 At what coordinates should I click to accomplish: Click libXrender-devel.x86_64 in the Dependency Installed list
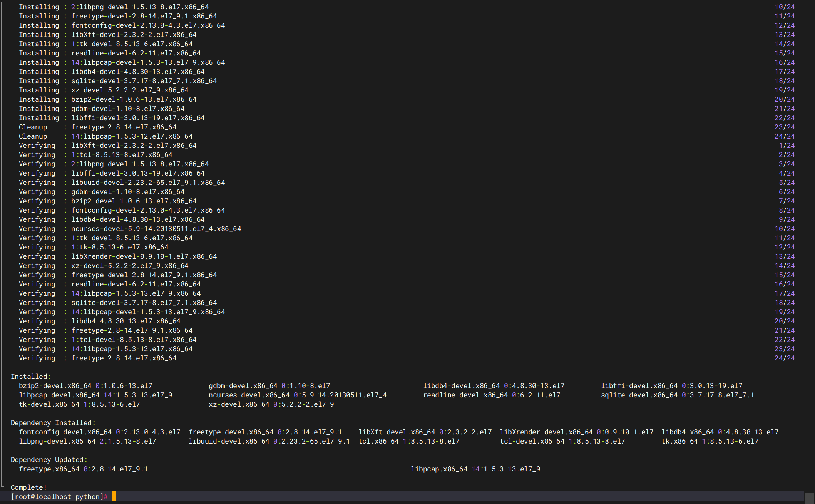pos(546,432)
